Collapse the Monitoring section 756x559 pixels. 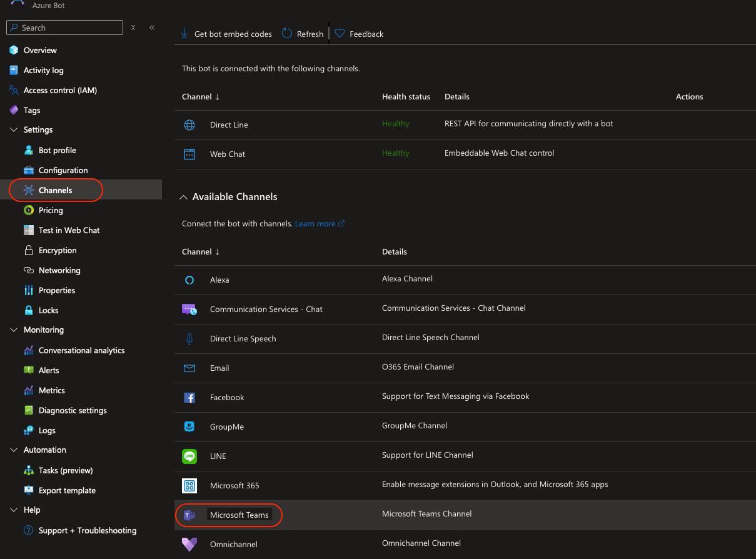[14, 330]
